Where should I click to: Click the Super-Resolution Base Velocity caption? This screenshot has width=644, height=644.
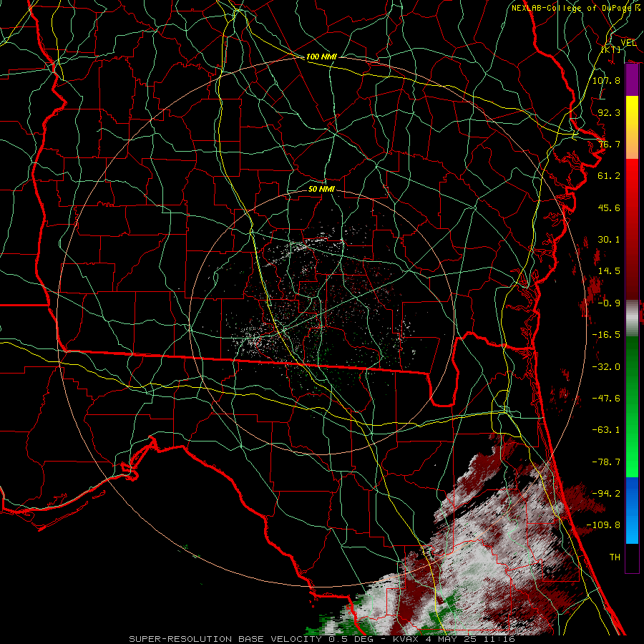click(322, 639)
